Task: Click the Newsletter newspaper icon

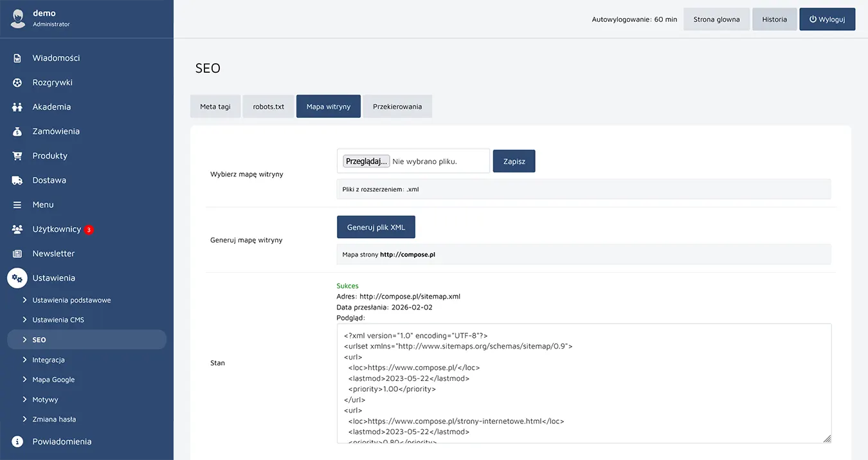Action: pos(17,253)
